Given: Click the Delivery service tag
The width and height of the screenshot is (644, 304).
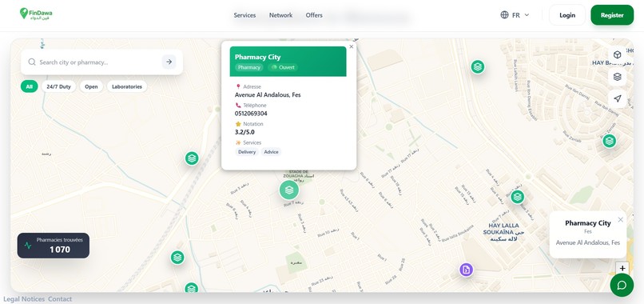Looking at the screenshot, I should [247, 152].
